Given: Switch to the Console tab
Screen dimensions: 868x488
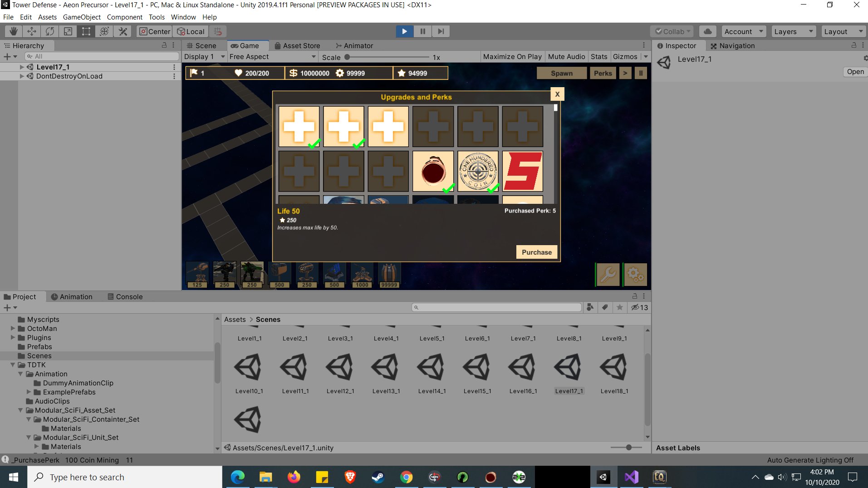Looking at the screenshot, I should coord(125,296).
